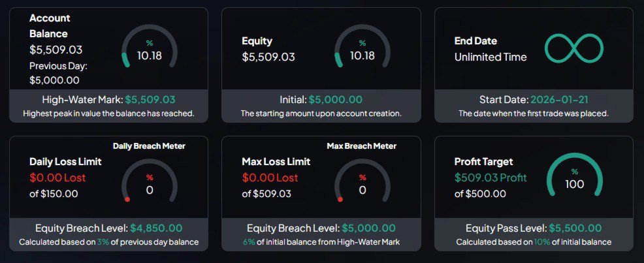The image size is (644, 263).
Task: Click the Daily Breach Meter gauge
Action: coord(149,185)
